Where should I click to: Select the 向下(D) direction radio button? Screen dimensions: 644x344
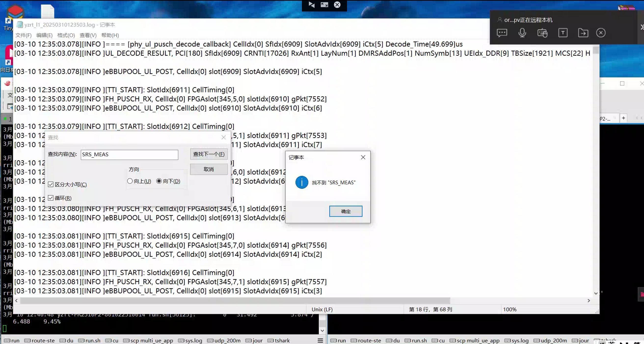coord(168,181)
